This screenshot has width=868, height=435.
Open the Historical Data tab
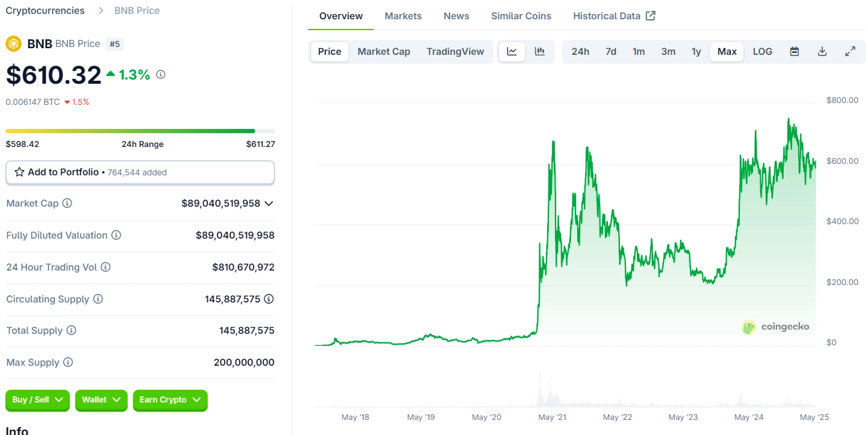click(x=614, y=16)
